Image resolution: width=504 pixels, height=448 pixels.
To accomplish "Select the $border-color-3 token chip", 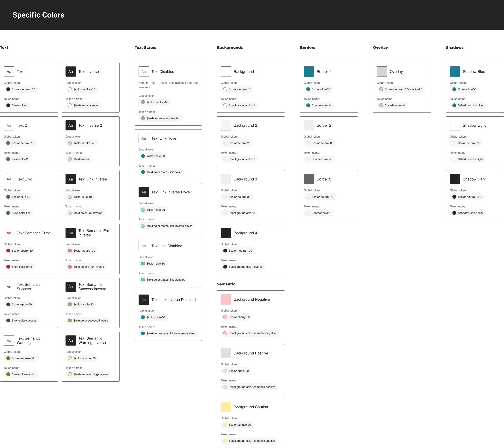I will tap(319, 213).
